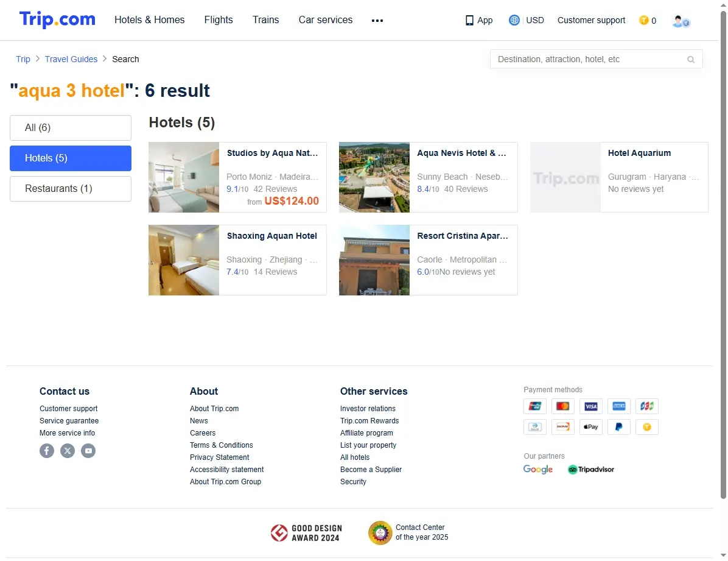Go to the Trip breadcrumb link
The height and width of the screenshot is (561, 728).
point(23,59)
